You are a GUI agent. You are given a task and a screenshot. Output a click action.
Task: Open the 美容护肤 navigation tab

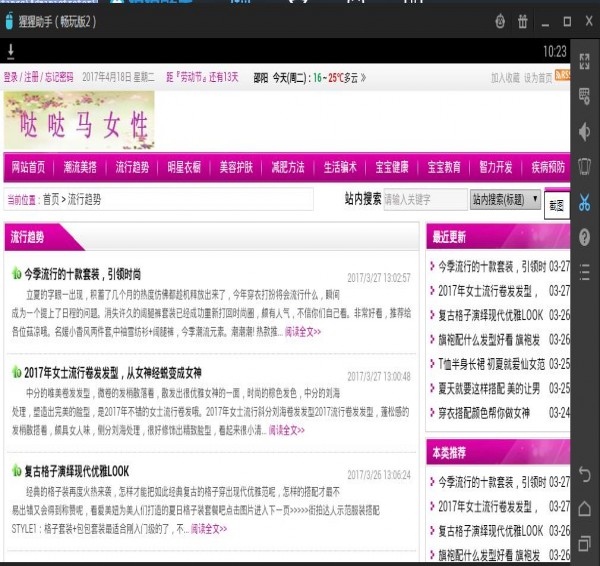[x=236, y=167]
